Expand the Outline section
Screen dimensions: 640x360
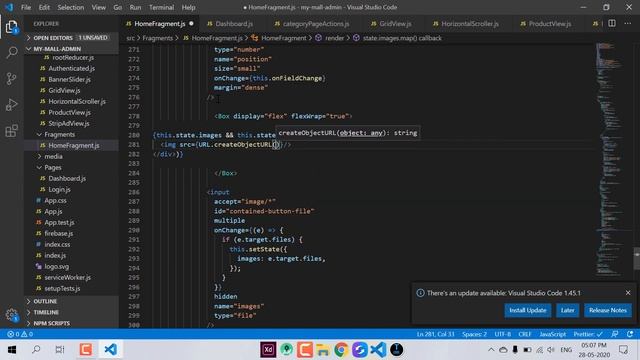71,301
